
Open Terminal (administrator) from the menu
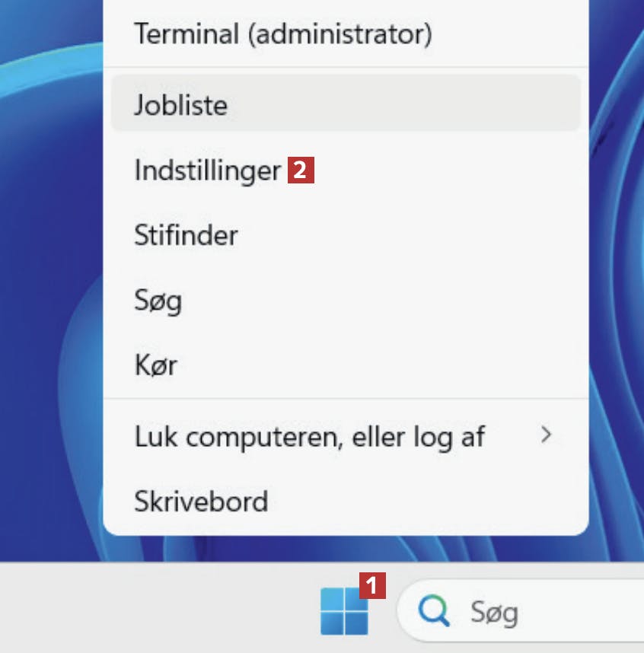tap(346, 34)
